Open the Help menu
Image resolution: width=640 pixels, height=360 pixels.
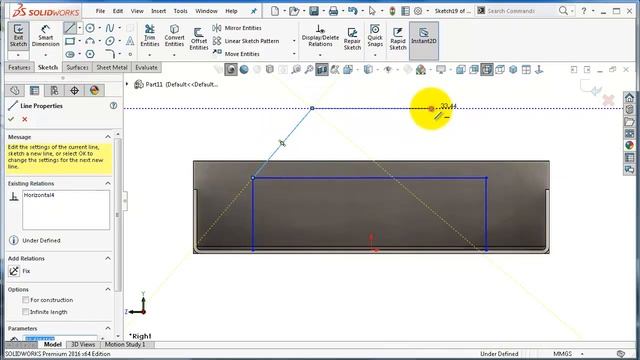[x=231, y=11]
